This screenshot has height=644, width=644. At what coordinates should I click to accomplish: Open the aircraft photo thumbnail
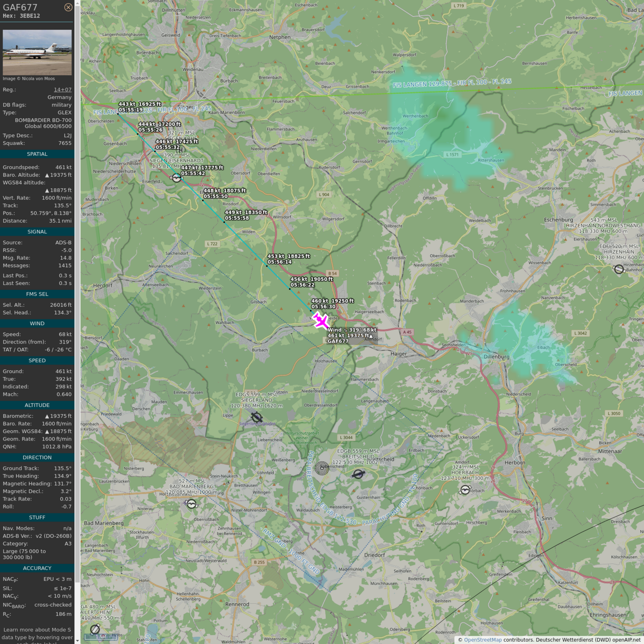[37, 52]
